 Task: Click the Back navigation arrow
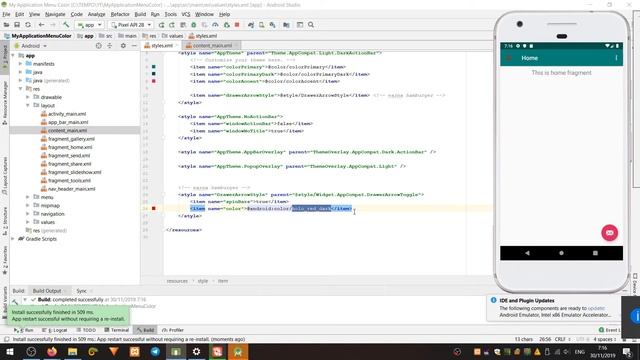coord(41,25)
